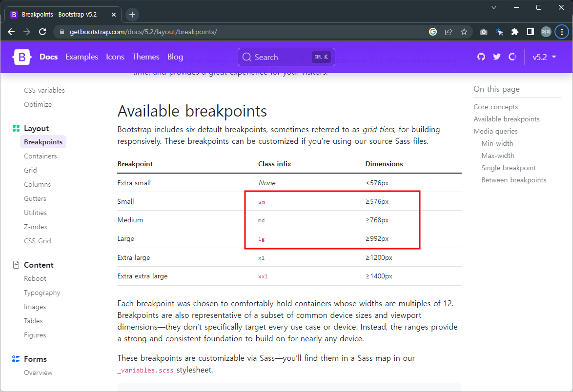Viewport: 573px width, 392px height.
Task: Open the browser profile avatar icon
Action: coord(546,32)
